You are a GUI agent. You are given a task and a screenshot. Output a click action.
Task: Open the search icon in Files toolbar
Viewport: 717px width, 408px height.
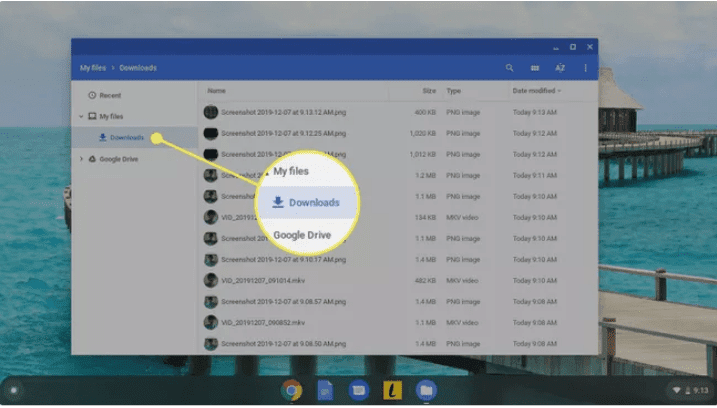(509, 68)
